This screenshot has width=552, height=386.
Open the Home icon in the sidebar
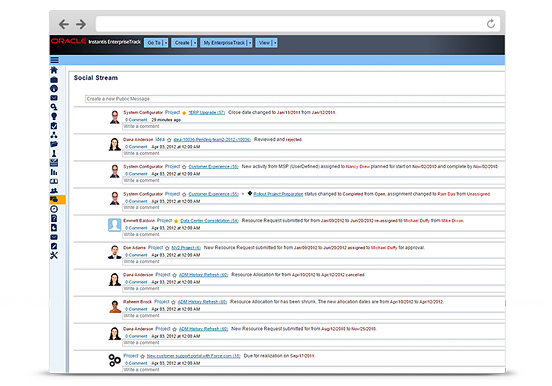coord(54,70)
